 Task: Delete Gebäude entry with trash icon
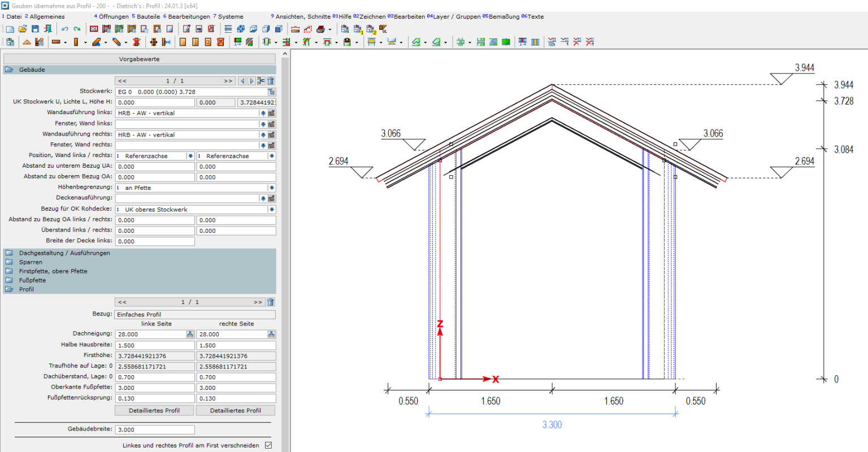tap(271, 81)
